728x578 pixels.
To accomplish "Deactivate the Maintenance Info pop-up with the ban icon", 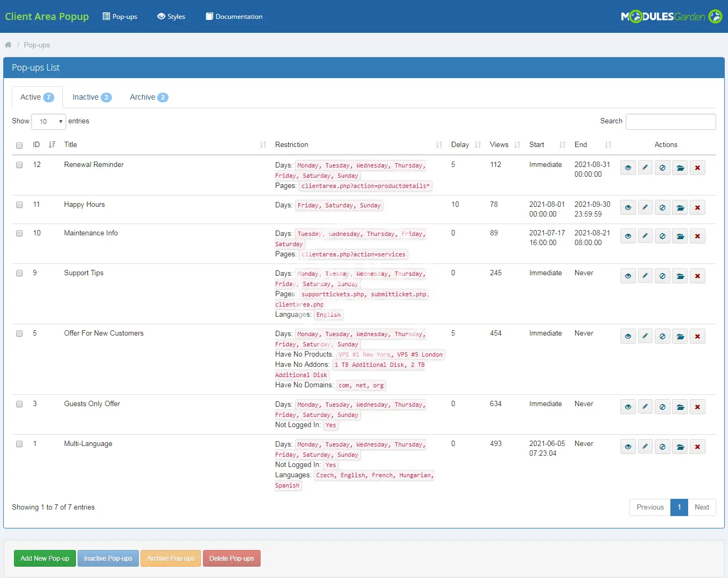I will point(662,236).
